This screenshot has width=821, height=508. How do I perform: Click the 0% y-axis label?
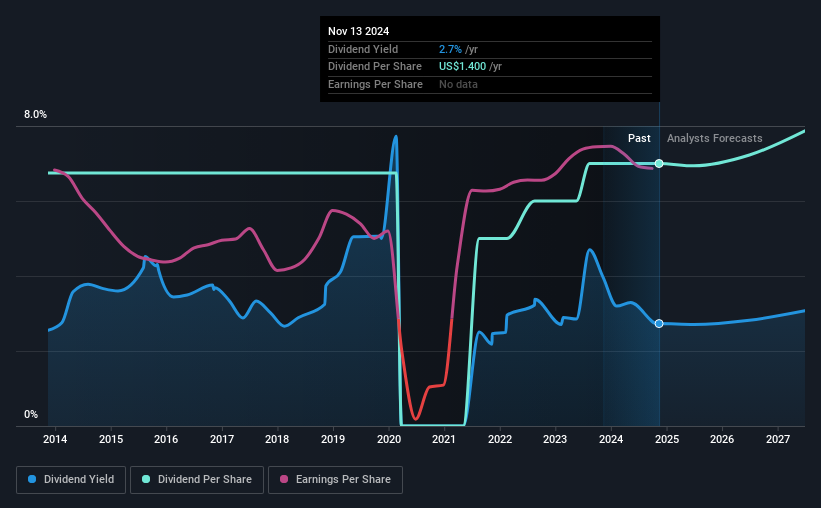click(x=31, y=414)
